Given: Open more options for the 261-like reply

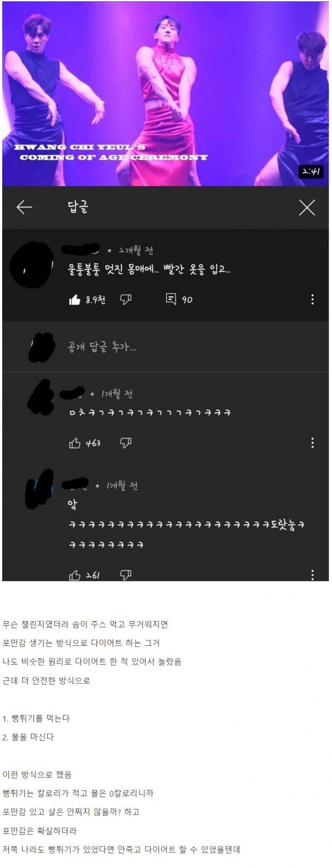Looking at the screenshot, I should pos(313,575).
